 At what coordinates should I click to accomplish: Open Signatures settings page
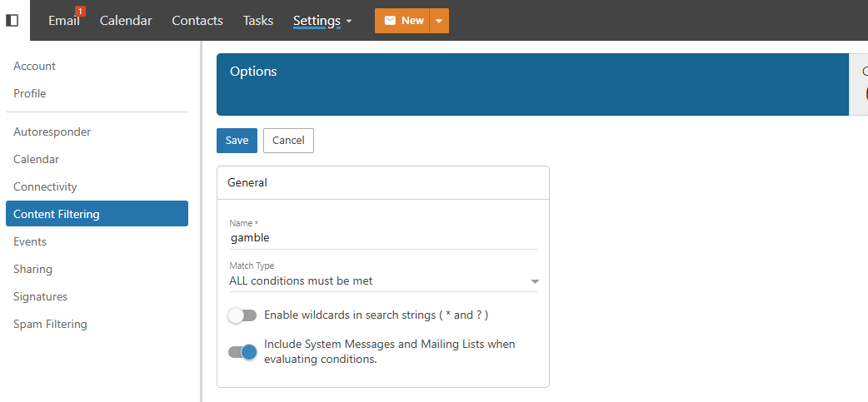pyautogui.click(x=40, y=296)
